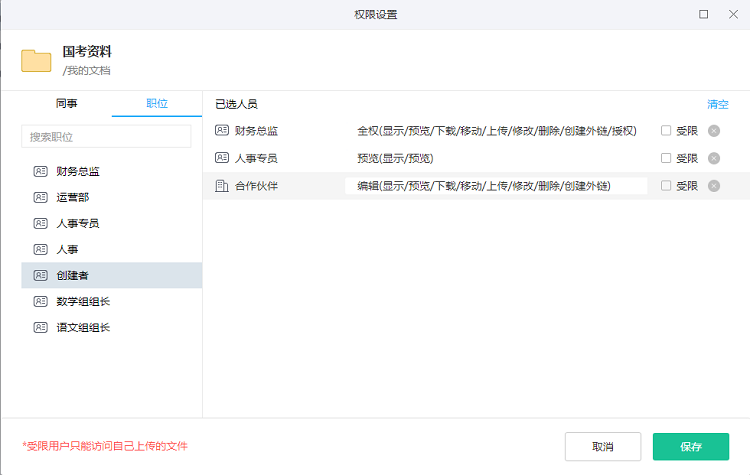Click position icon beside 财务总监 in left list

coord(41,171)
